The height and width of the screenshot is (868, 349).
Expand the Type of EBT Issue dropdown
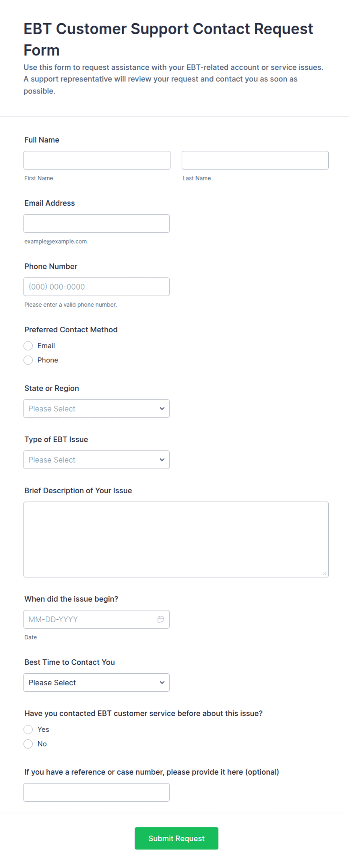point(96,460)
